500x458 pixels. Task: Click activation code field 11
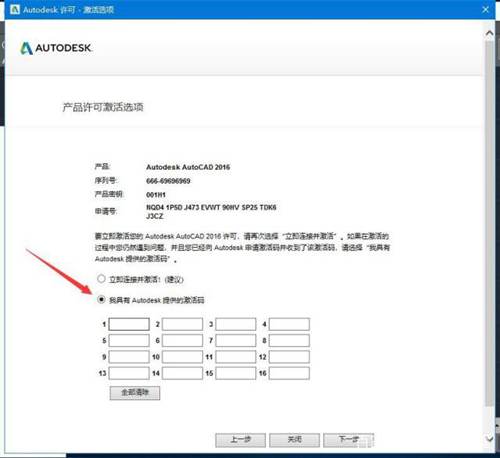click(236, 357)
